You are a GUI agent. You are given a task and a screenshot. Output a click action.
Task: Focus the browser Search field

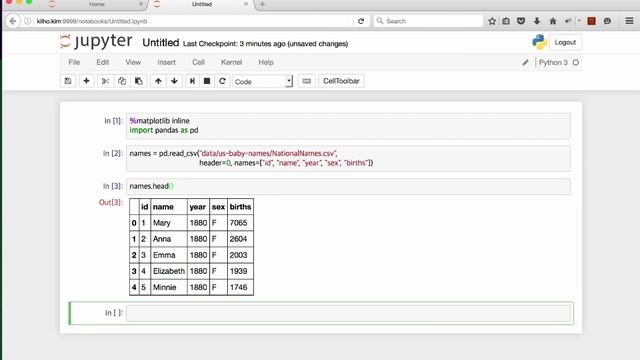point(428,21)
